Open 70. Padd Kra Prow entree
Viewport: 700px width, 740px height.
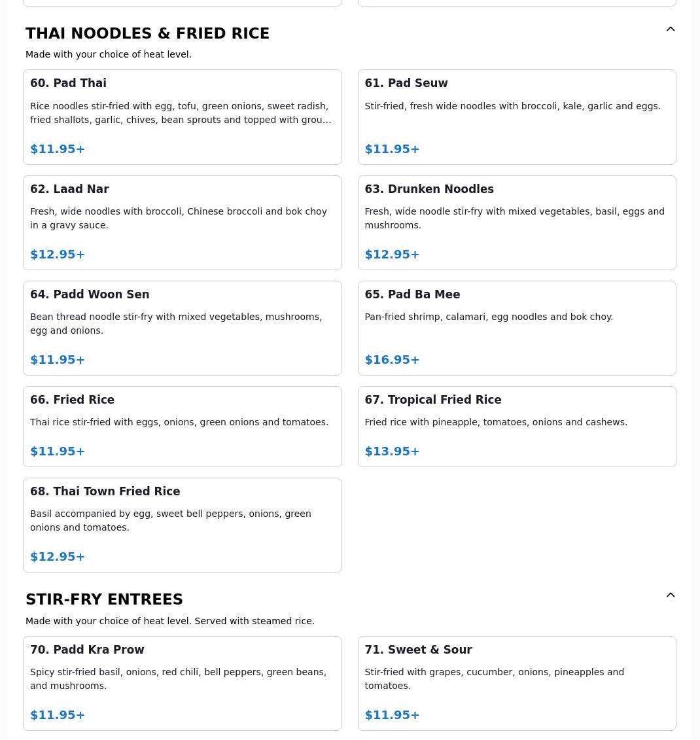(x=182, y=683)
